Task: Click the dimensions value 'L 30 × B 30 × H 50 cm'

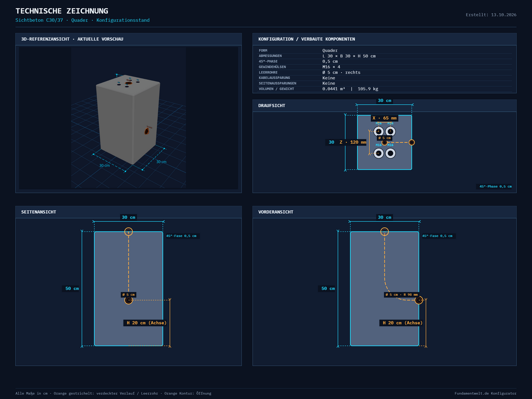Action: (349, 56)
